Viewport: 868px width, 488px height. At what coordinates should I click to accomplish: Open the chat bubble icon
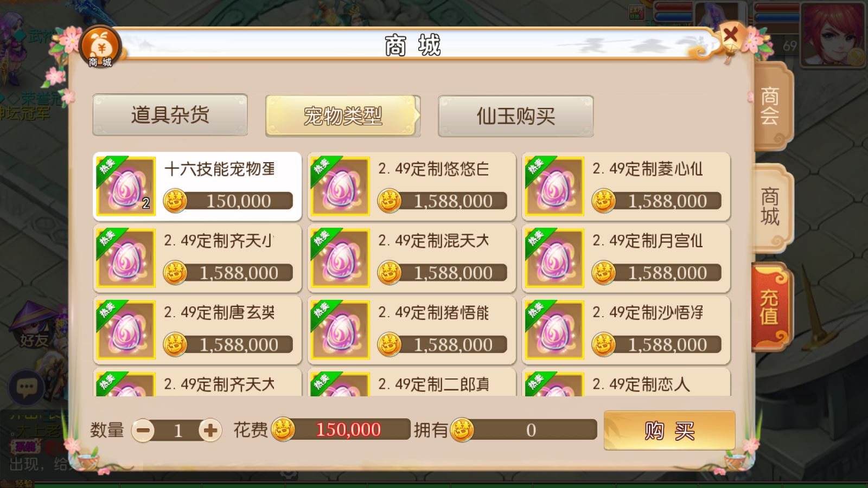click(26, 387)
